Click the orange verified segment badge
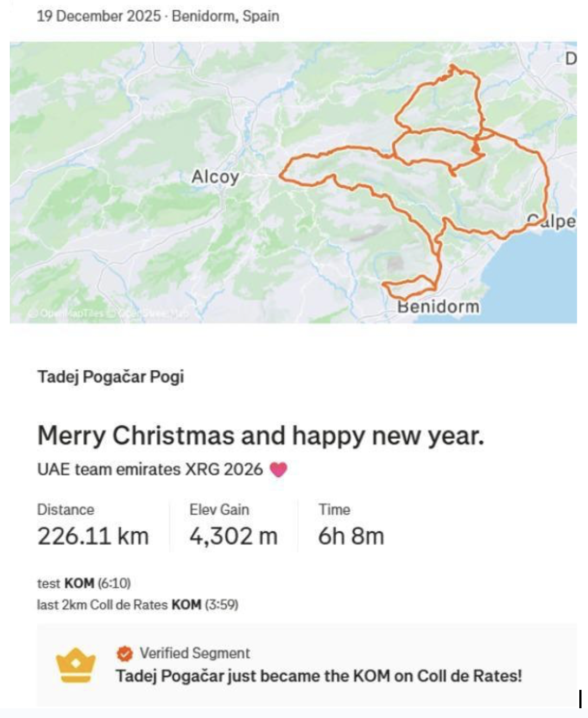The height and width of the screenshot is (718, 588). (x=125, y=654)
